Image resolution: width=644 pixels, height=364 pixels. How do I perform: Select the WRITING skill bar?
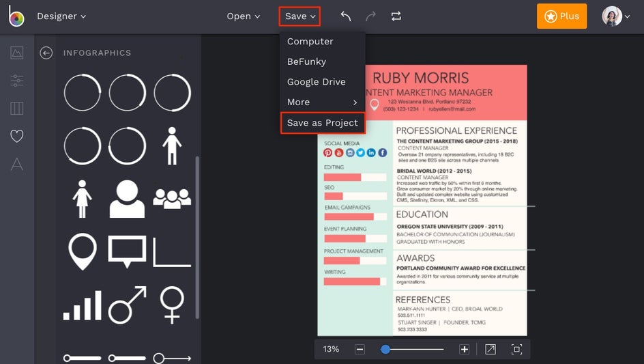355,281
